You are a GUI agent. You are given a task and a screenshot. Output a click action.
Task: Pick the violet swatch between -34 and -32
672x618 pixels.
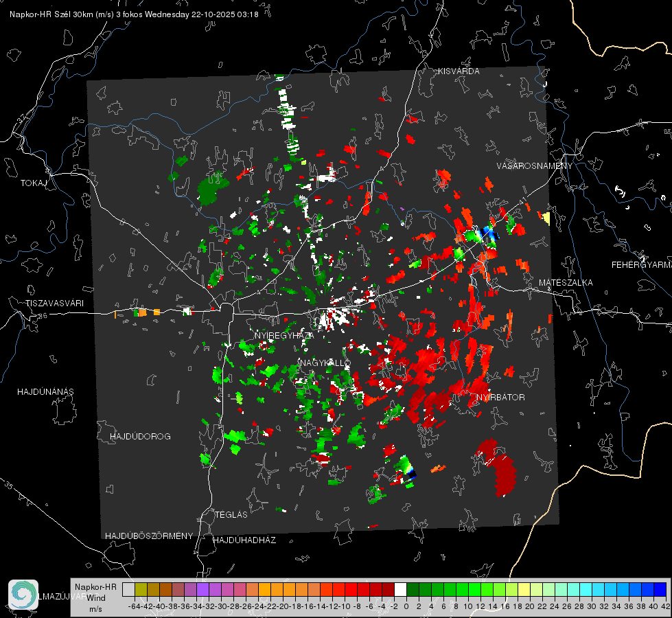point(202,589)
